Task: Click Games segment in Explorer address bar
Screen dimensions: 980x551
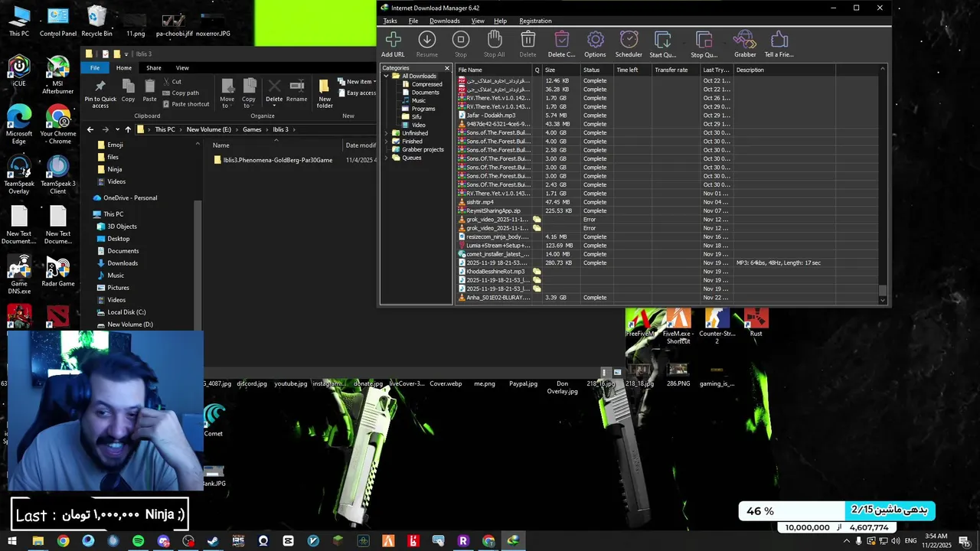Action: coord(252,129)
